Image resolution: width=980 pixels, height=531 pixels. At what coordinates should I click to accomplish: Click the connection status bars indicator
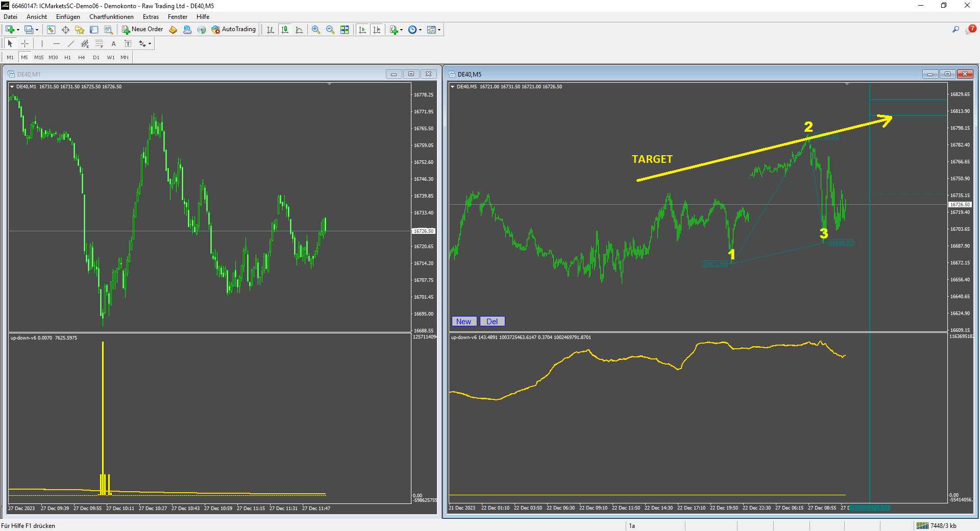[922, 525]
